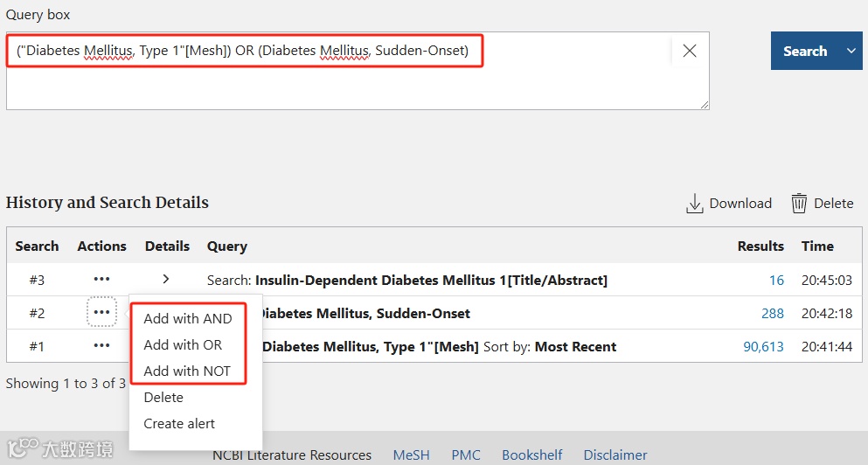Image resolution: width=868 pixels, height=465 pixels.
Task: Select Add with AND menu option
Action: (x=188, y=319)
